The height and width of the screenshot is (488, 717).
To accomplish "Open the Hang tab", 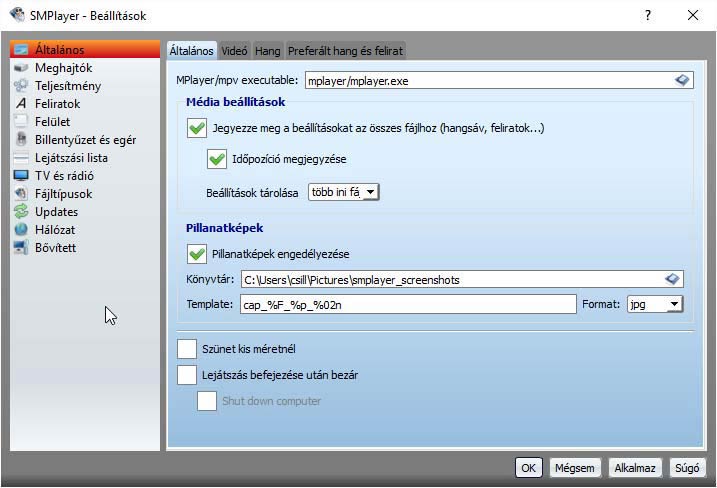I will (268, 51).
